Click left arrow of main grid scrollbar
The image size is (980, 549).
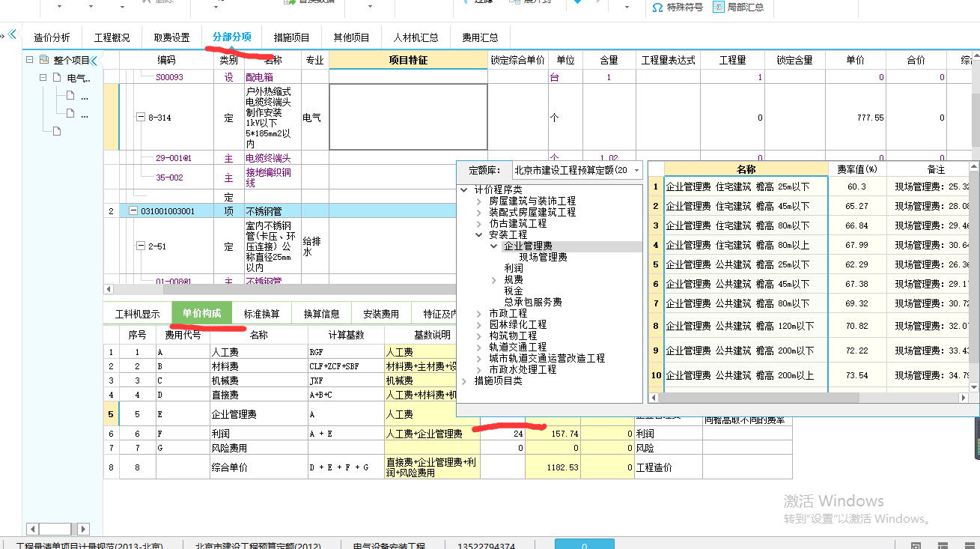click(109, 289)
